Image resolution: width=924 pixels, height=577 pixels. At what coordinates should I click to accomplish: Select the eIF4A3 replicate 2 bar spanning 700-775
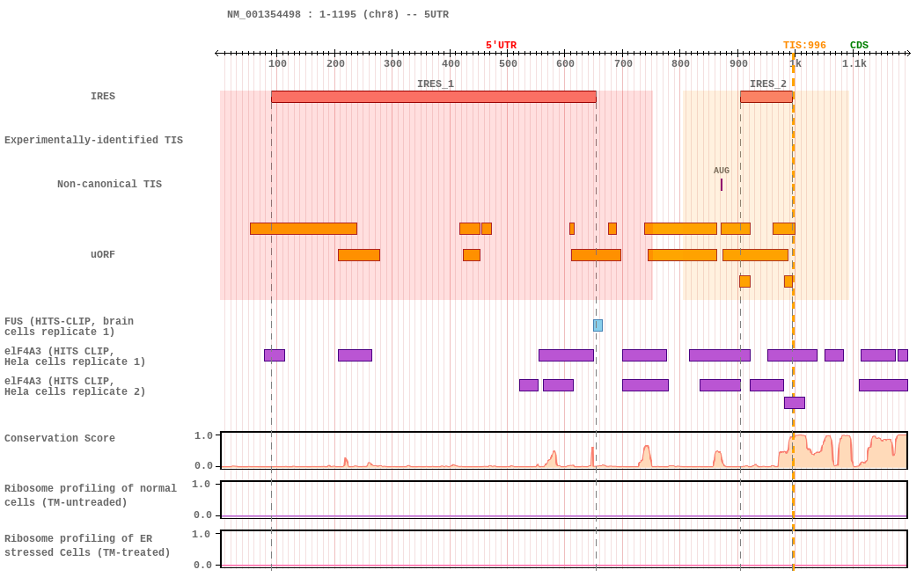pyautogui.click(x=645, y=385)
